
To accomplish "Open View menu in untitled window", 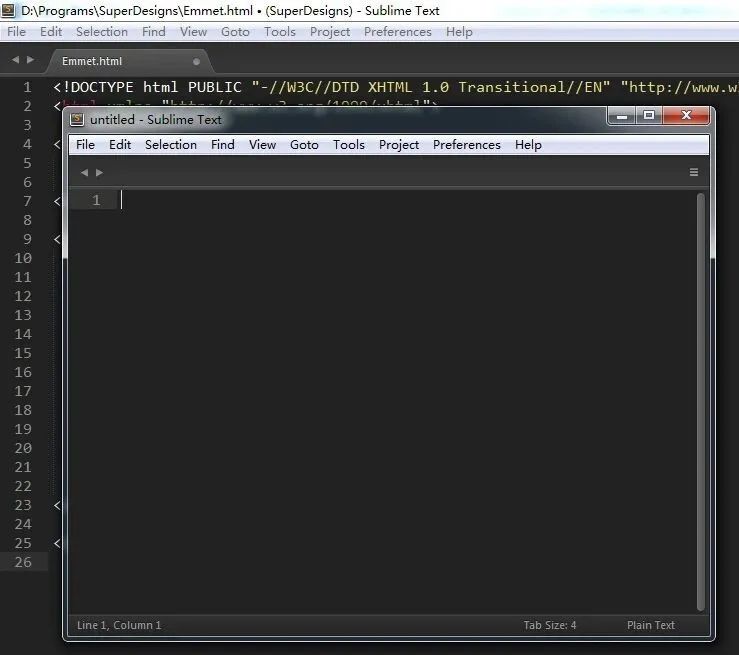I will click(262, 145).
